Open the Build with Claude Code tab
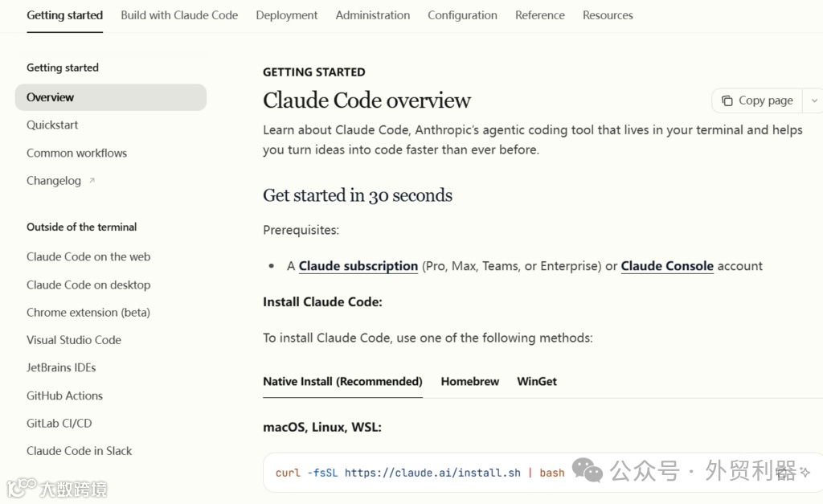Screen dimensions: 823x504 coord(179,15)
